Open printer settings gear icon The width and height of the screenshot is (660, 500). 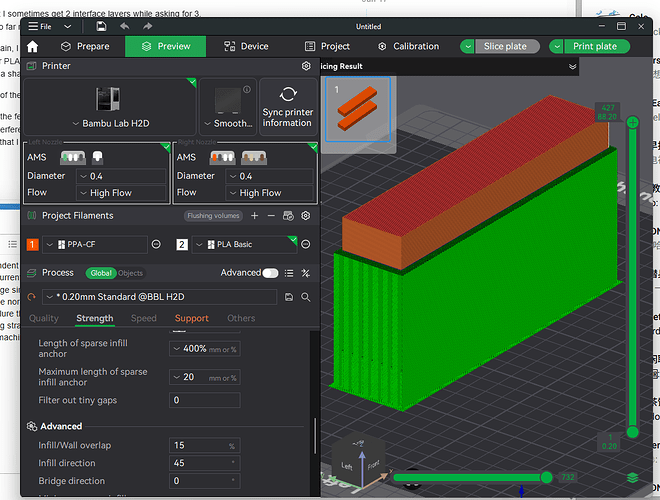coord(306,66)
